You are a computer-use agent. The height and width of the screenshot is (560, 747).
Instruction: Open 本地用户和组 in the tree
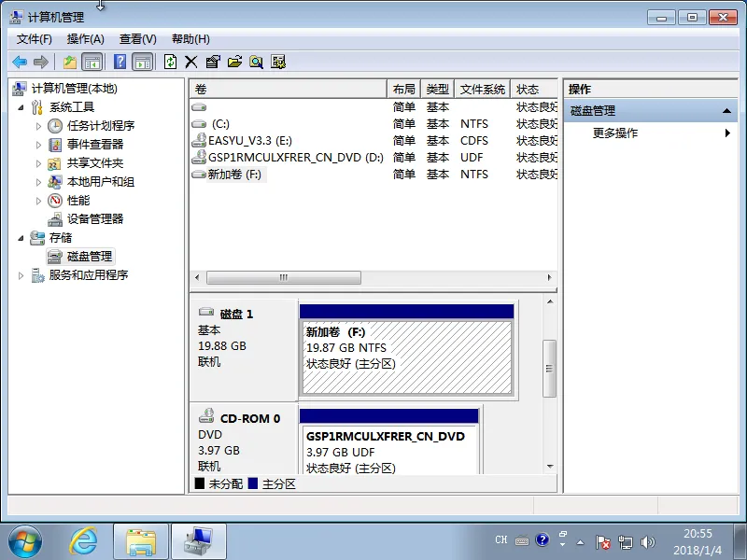click(101, 181)
